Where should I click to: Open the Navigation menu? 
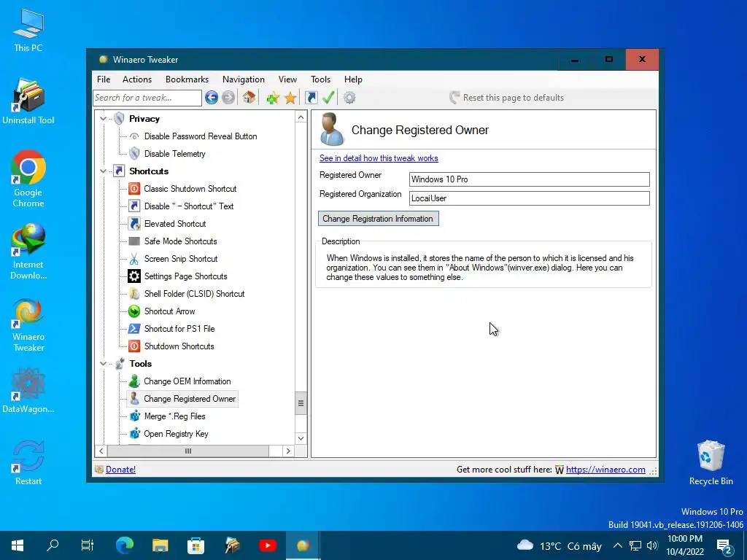click(244, 79)
